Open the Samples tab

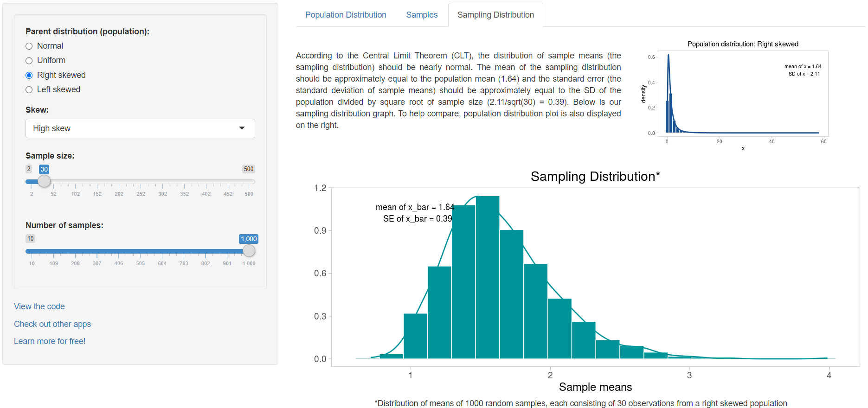(x=421, y=15)
